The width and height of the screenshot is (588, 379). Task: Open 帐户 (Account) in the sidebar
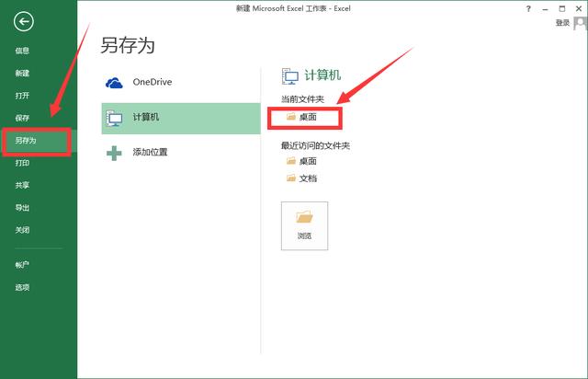coord(22,265)
